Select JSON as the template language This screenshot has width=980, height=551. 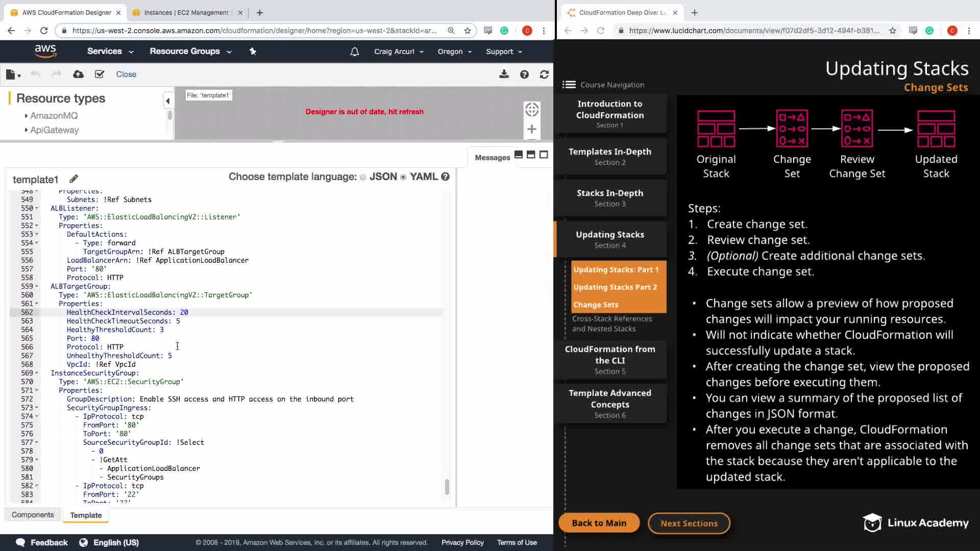point(363,177)
